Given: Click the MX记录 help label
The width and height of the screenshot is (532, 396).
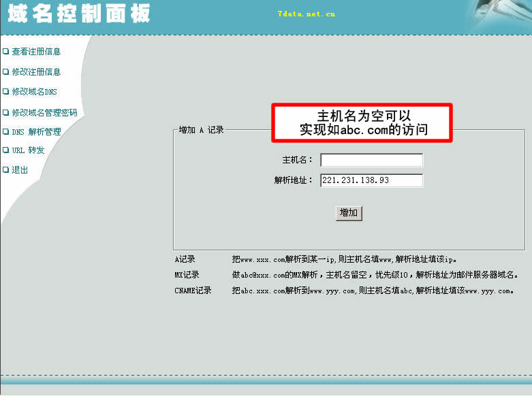Looking at the screenshot, I should pos(187,275).
